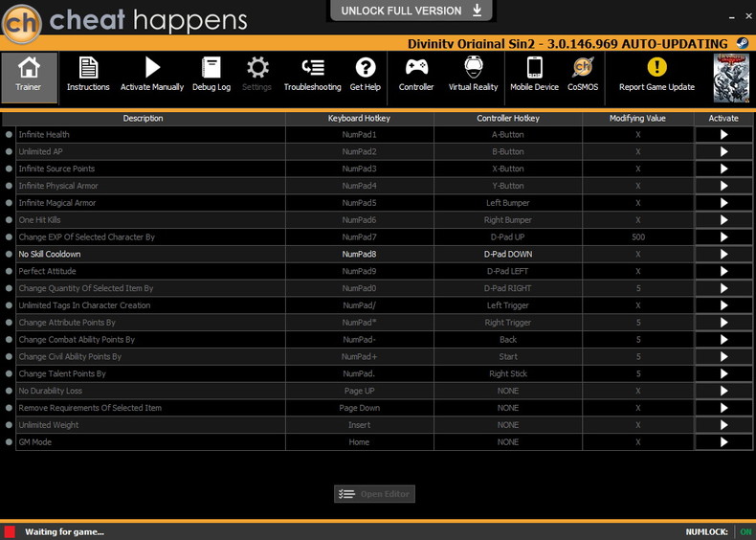This screenshot has width=756, height=540.
Task: Select Change Civil Ability Points By row
Action: [150, 356]
